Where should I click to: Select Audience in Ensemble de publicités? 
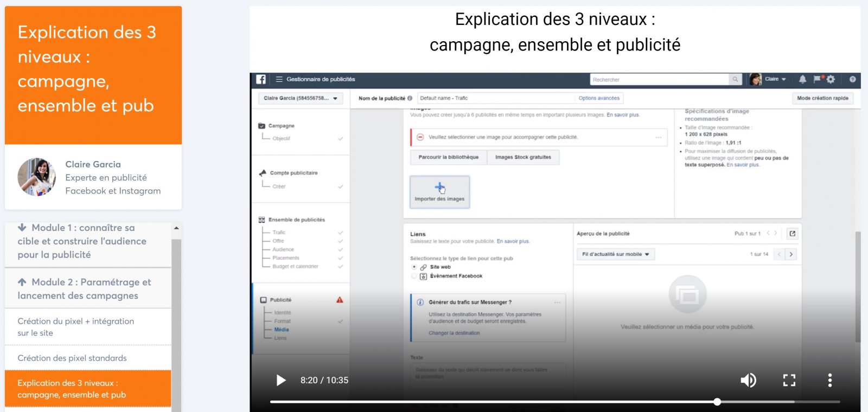(283, 249)
